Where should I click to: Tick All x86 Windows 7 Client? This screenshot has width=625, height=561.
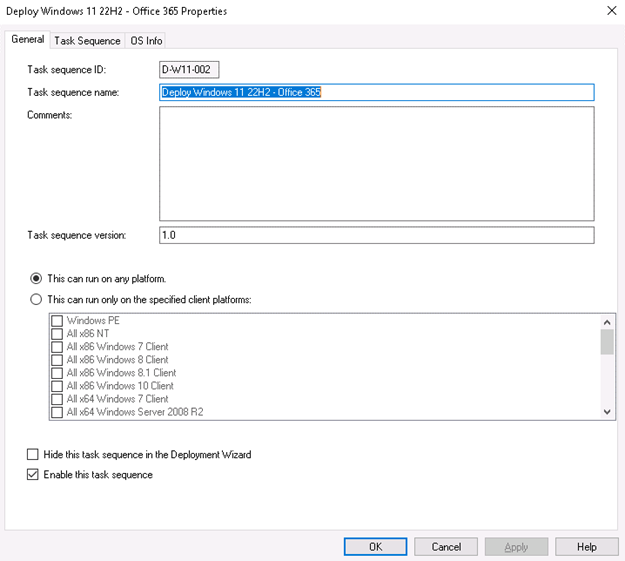pos(57,347)
